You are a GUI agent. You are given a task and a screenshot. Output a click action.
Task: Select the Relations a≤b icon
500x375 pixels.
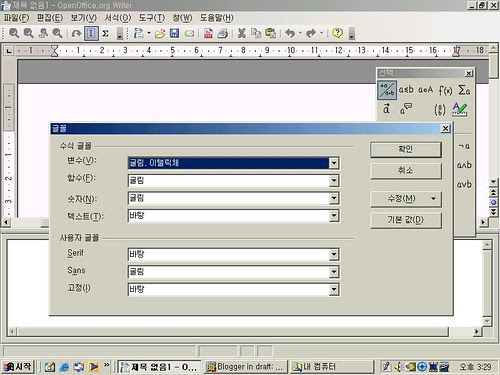tap(406, 90)
